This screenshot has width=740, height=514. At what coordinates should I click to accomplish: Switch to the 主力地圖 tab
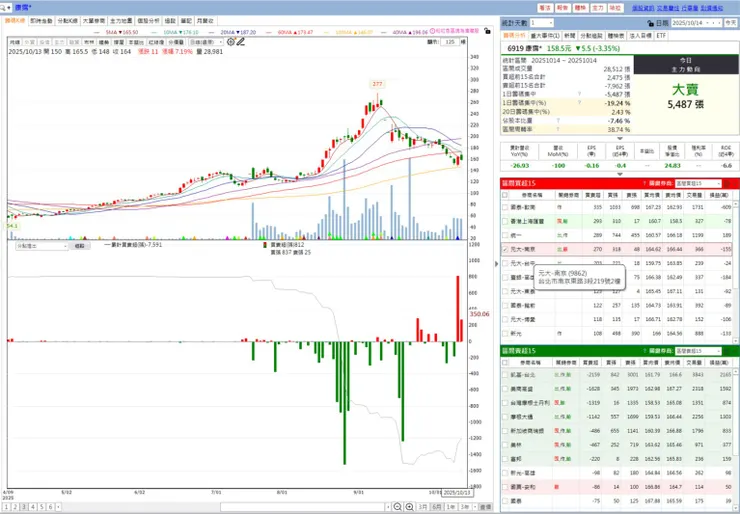tap(121, 21)
